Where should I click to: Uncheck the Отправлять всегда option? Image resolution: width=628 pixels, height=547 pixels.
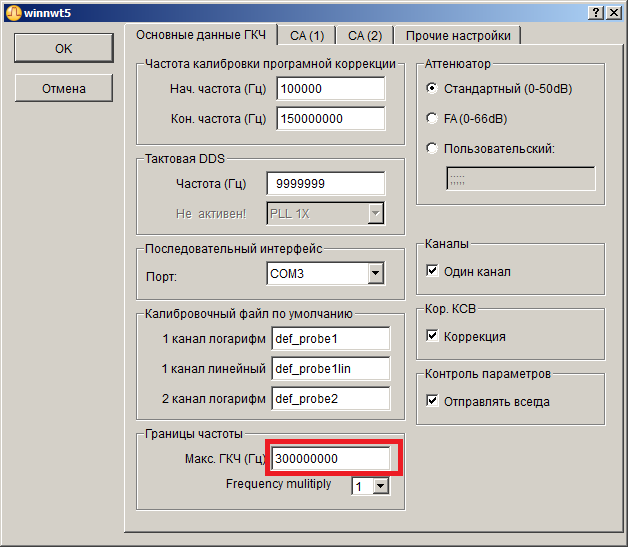coord(433,401)
